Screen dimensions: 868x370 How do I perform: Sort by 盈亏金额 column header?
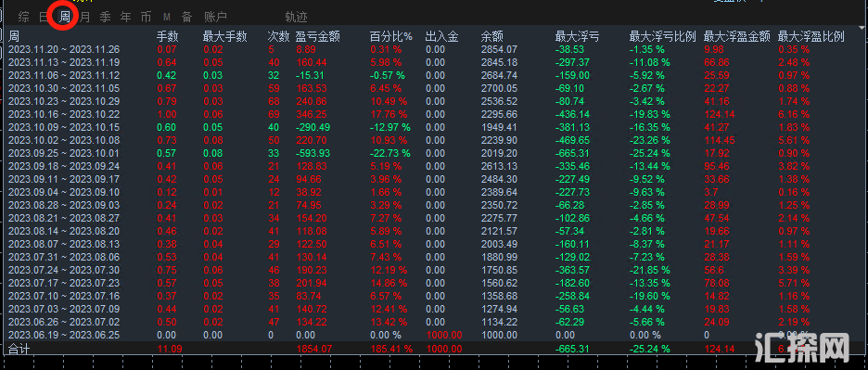(x=318, y=36)
